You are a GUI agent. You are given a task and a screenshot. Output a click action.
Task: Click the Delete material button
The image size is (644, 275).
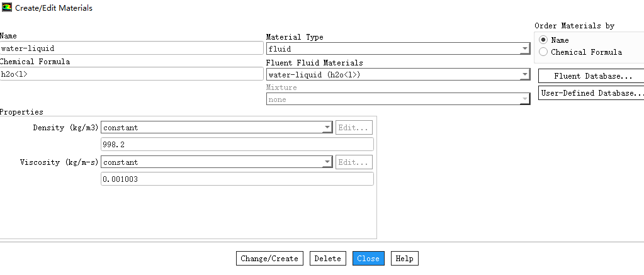click(328, 259)
